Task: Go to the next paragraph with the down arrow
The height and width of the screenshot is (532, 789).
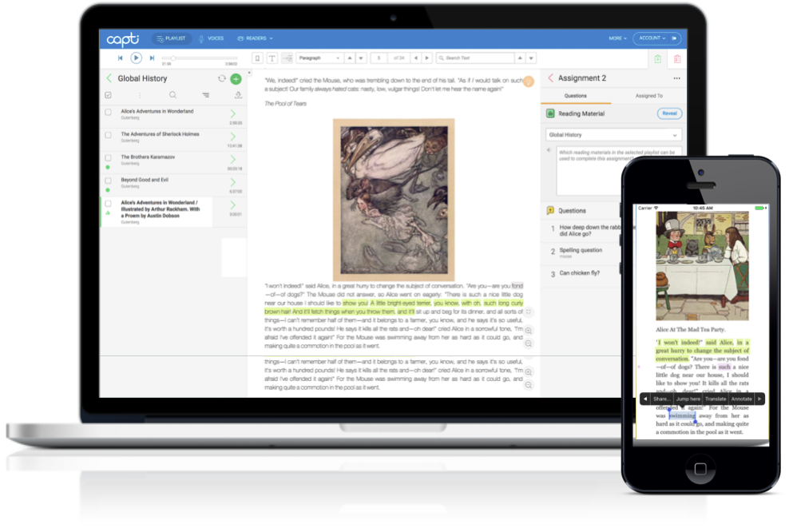Action: 361,58
